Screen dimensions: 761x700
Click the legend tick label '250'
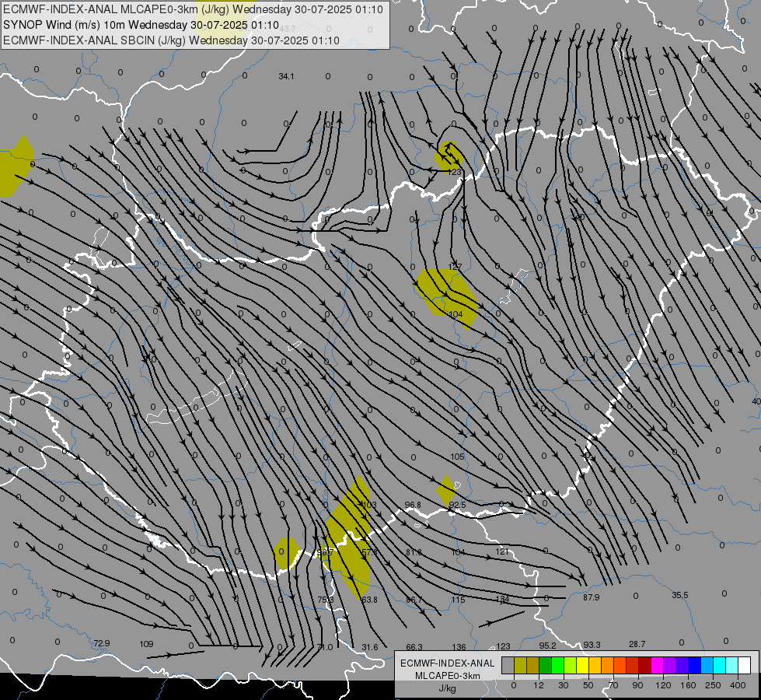713,685
